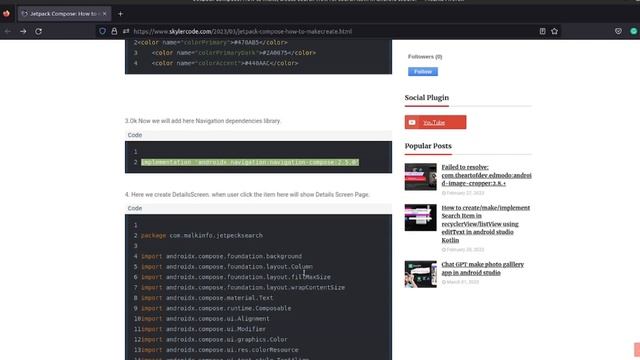Click the colorAccent color XML line

tap(225, 63)
